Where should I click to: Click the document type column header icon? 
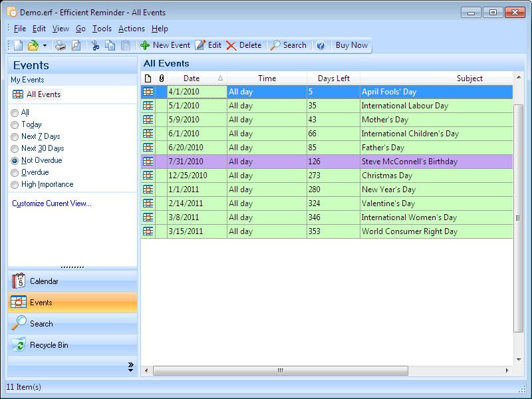(x=148, y=78)
